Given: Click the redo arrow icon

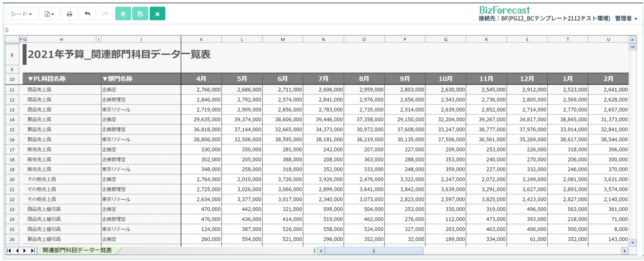Looking at the screenshot, I should (x=105, y=14).
